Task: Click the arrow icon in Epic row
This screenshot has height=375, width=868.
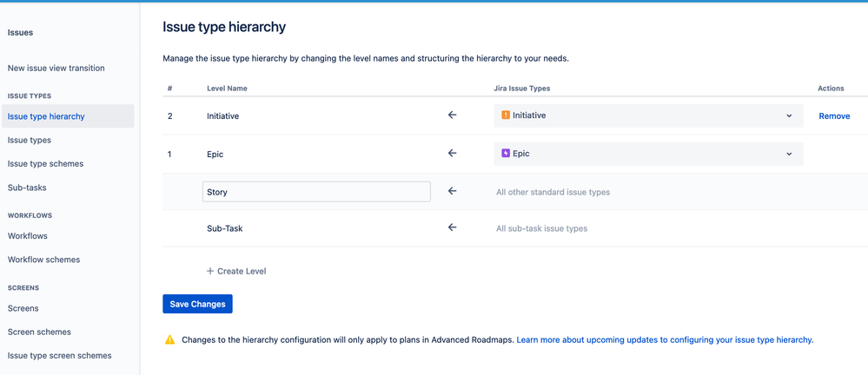Action: (x=453, y=153)
